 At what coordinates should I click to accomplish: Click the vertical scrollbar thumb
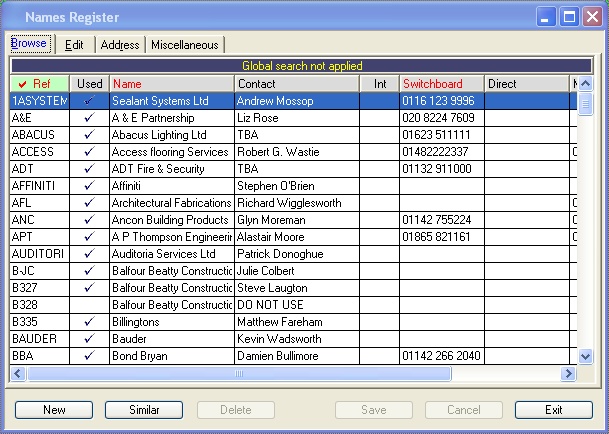tap(585, 104)
